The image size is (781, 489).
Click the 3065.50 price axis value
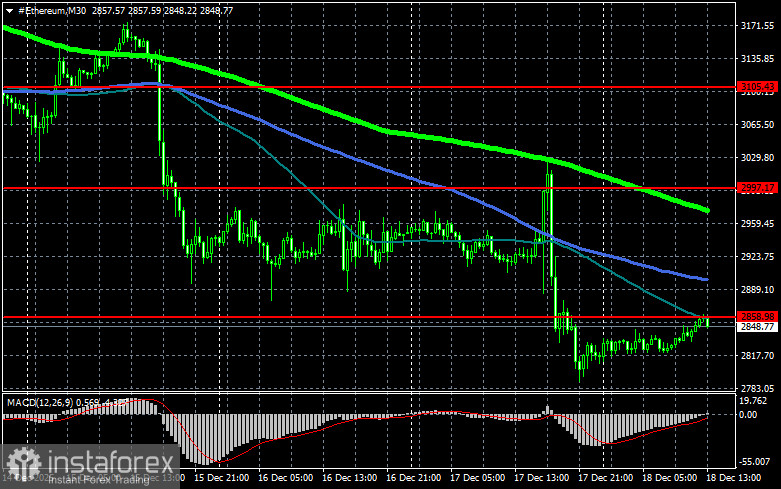point(758,124)
